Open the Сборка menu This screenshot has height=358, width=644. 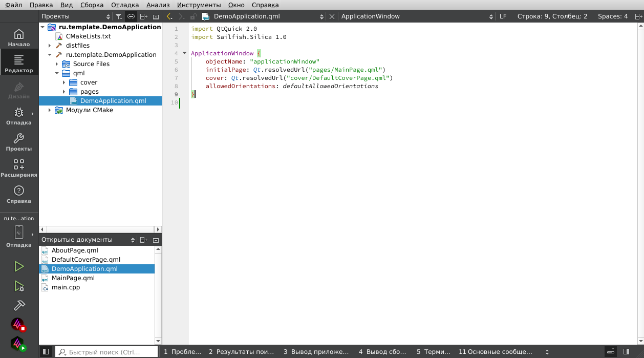(x=92, y=5)
